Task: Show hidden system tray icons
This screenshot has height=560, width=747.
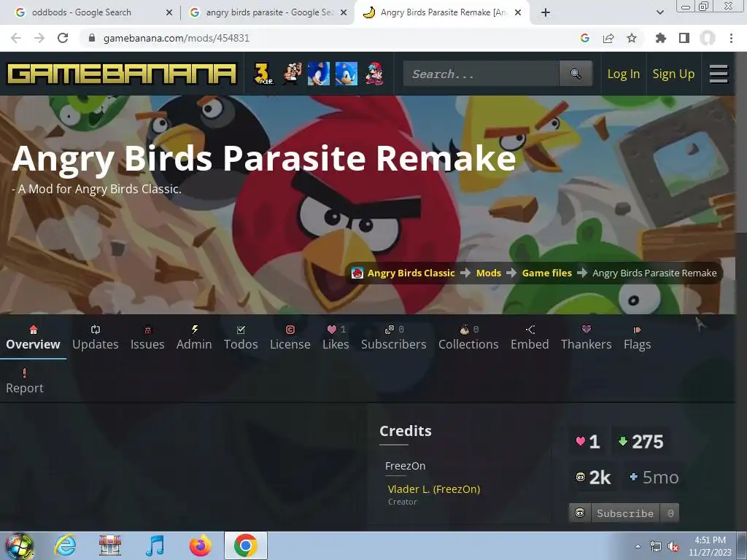Action: tap(638, 546)
